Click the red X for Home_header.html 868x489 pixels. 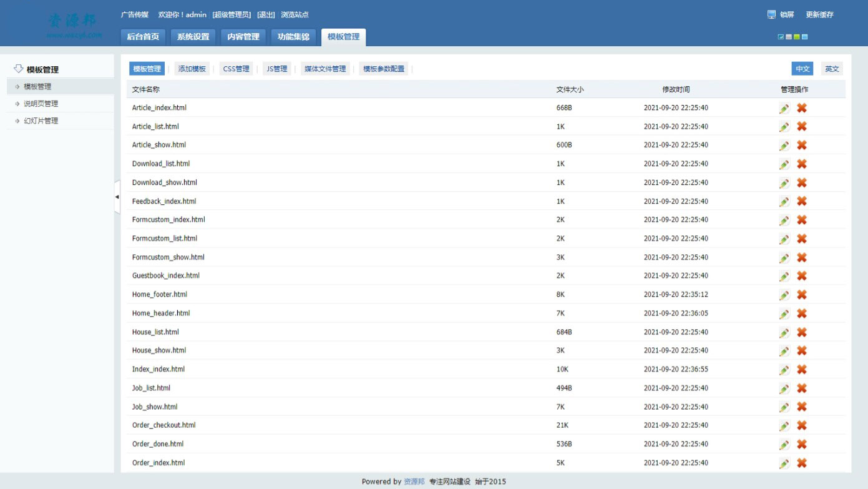click(x=802, y=314)
